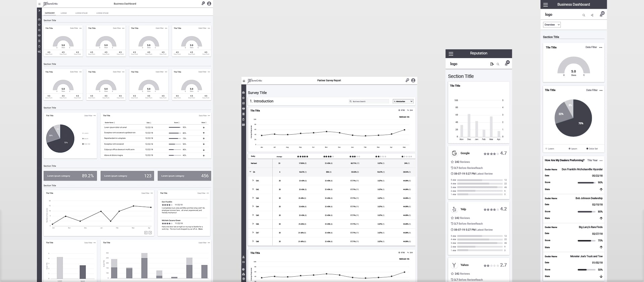Expand the EA4 row in survey table
Image resolution: width=644 pixels, height=282 pixels.
253,206
